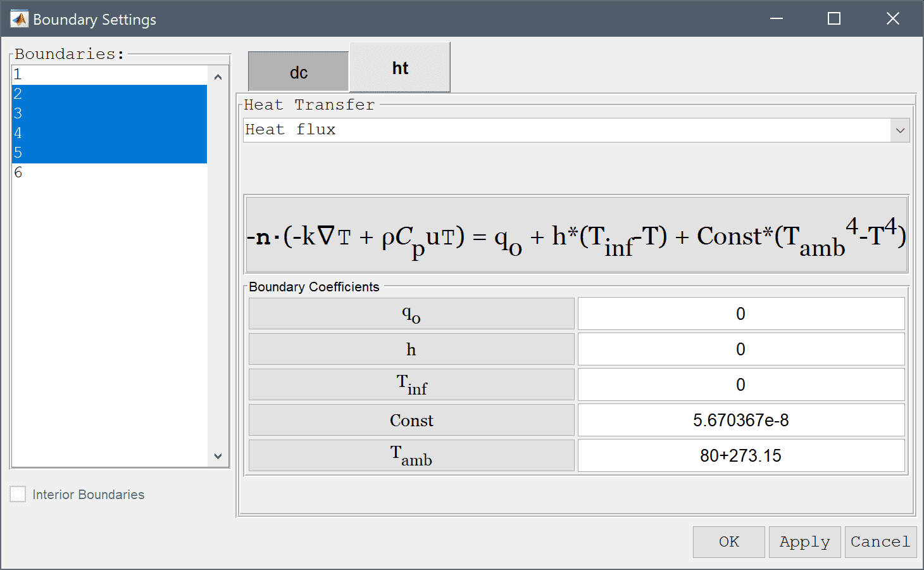Edit the q0 coefficient field
This screenshot has width=924, height=570.
(x=741, y=313)
